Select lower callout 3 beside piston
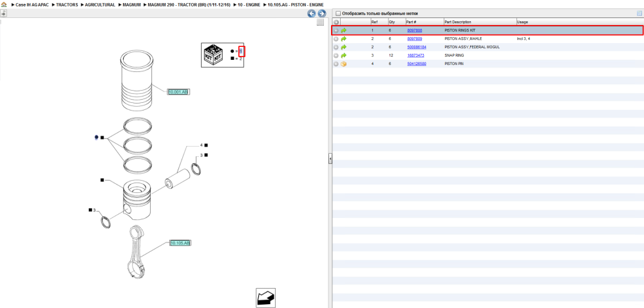 point(94,210)
